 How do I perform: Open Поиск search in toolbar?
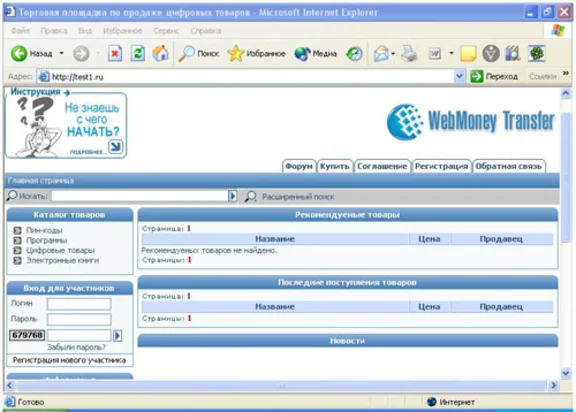199,54
